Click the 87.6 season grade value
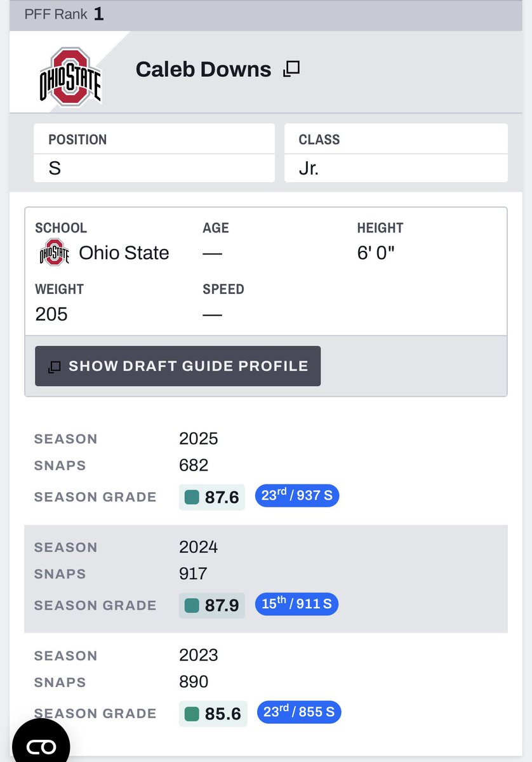 [x=222, y=497]
